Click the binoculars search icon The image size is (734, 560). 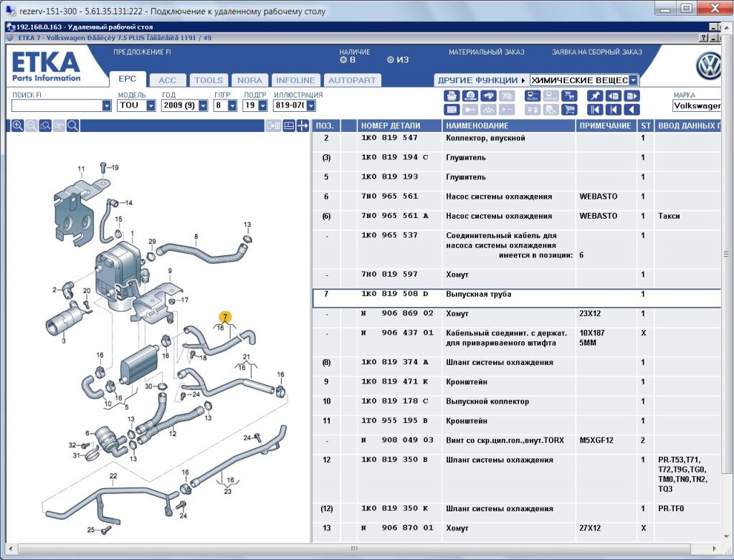click(488, 96)
